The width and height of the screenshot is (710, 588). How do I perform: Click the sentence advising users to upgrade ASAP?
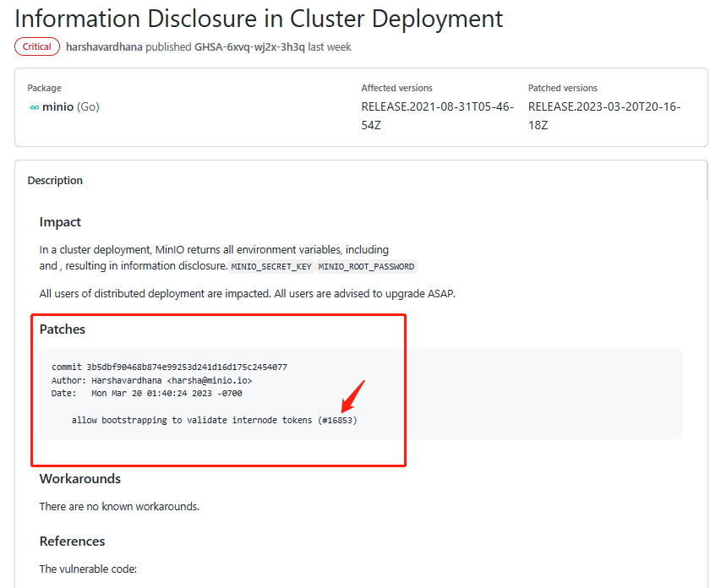coord(365,294)
